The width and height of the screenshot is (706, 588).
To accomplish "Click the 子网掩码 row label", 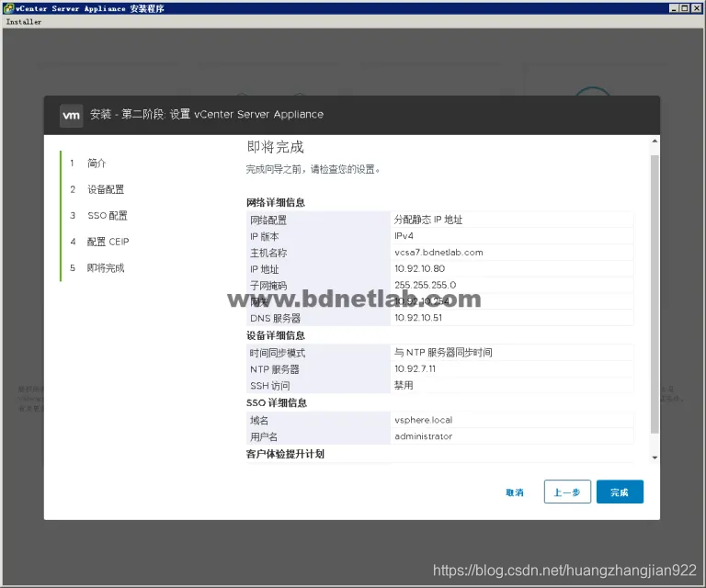I will point(268,285).
